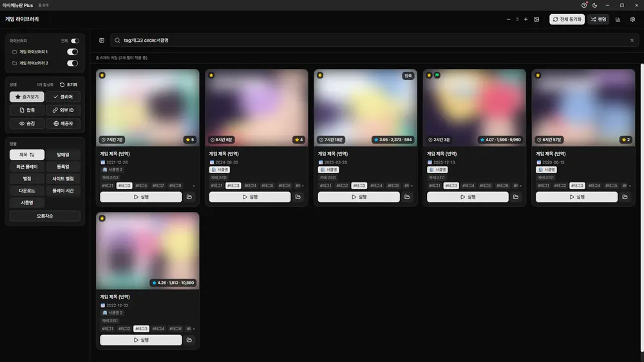Sort by 서클명 option
This screenshot has width=644, height=362.
click(x=26, y=202)
